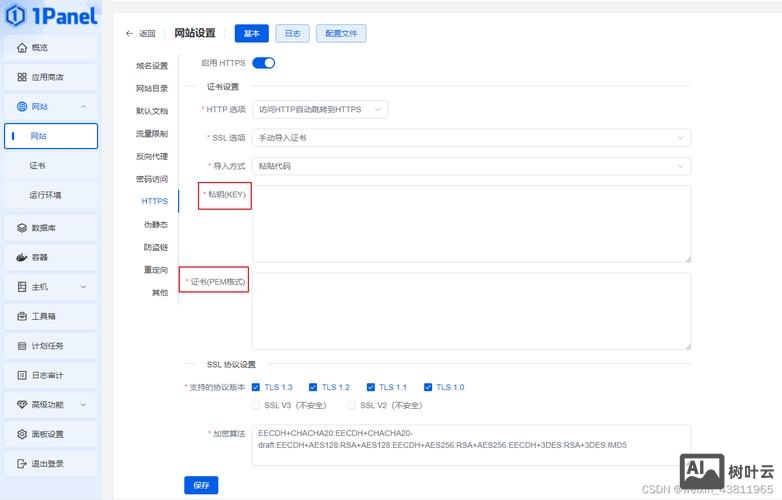Open the SSL 选项 dropdown
Image resolution: width=782 pixels, height=500 pixels.
(471, 138)
